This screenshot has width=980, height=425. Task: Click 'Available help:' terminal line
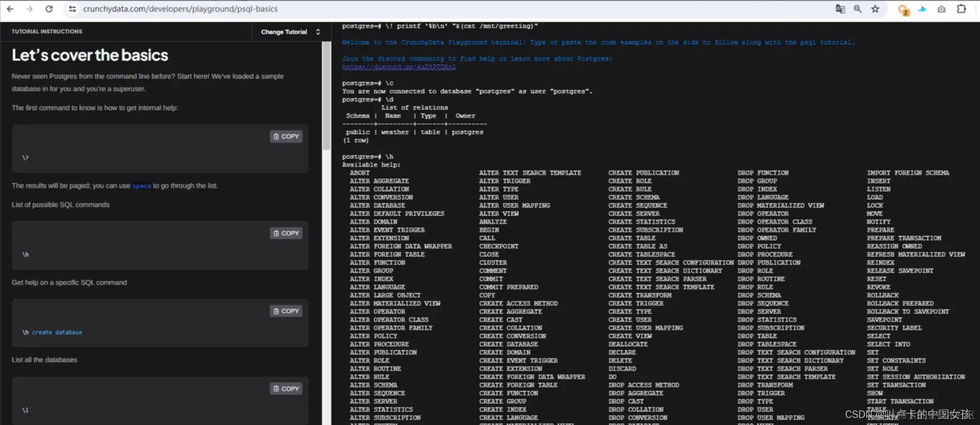click(371, 164)
